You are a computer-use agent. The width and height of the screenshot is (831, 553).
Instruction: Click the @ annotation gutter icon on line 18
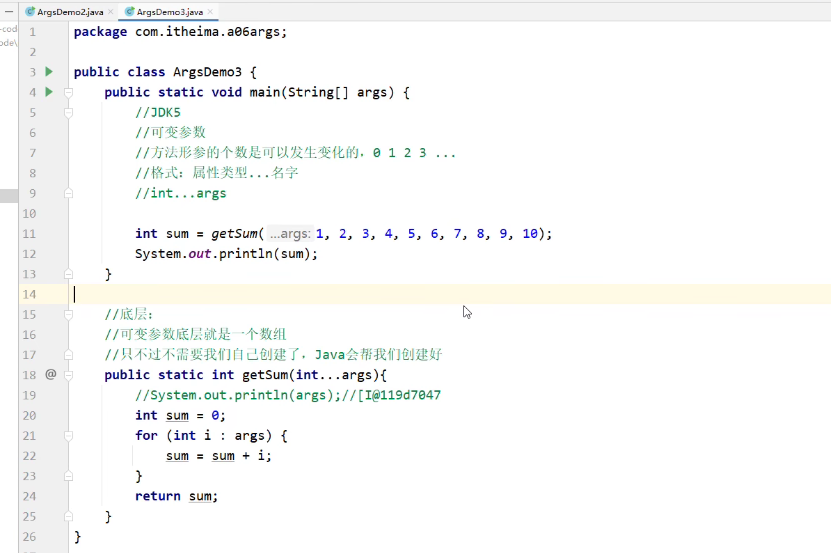pyautogui.click(x=50, y=374)
